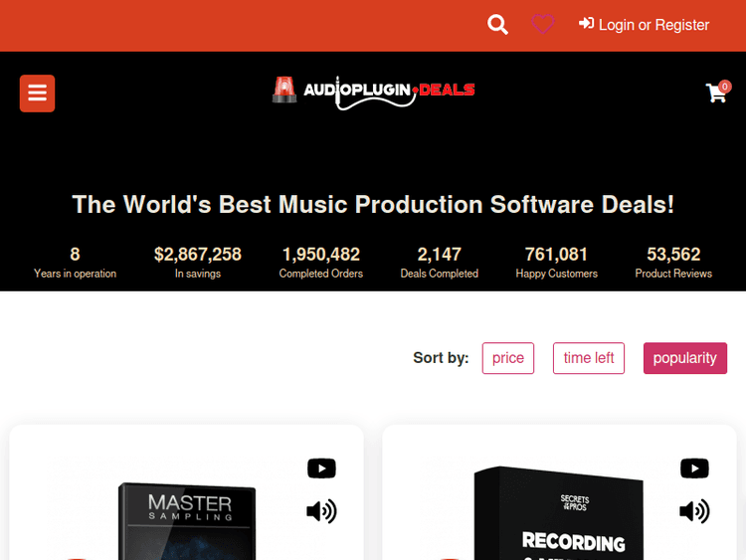Click the $2,867,258 in savings stat
The image size is (746, 560).
point(198,262)
